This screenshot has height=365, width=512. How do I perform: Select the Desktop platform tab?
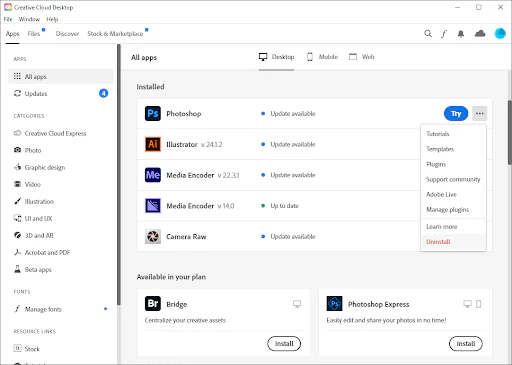(x=276, y=57)
